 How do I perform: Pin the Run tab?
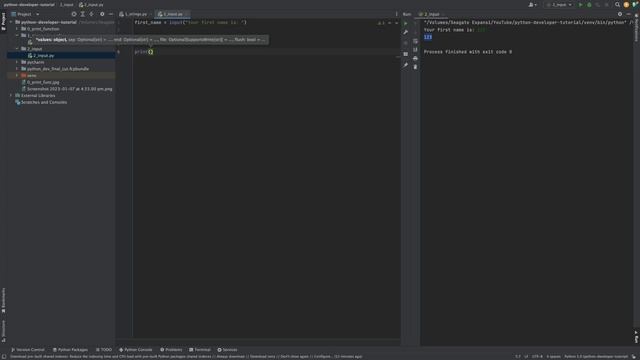point(405,65)
